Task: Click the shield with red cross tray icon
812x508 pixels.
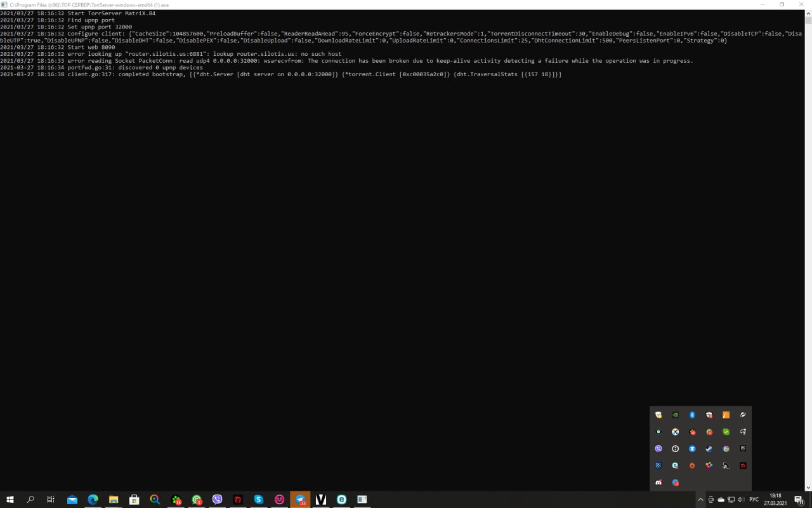Action: pyautogui.click(x=709, y=415)
